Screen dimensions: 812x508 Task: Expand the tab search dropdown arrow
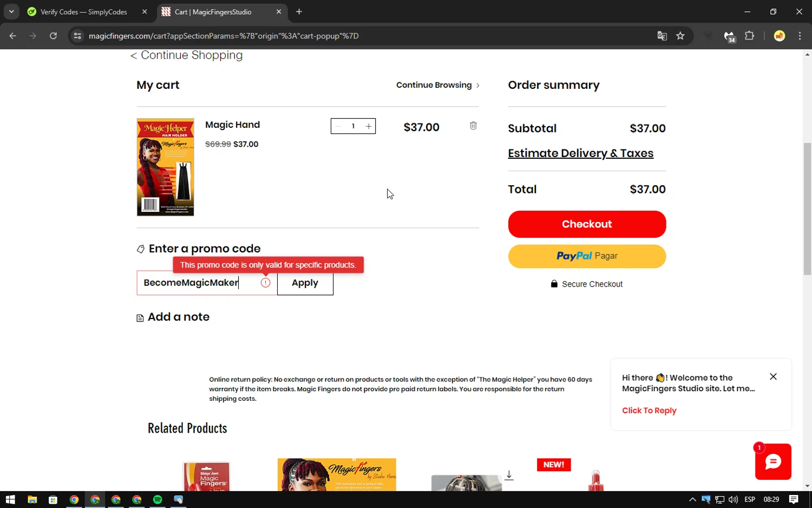(11, 11)
